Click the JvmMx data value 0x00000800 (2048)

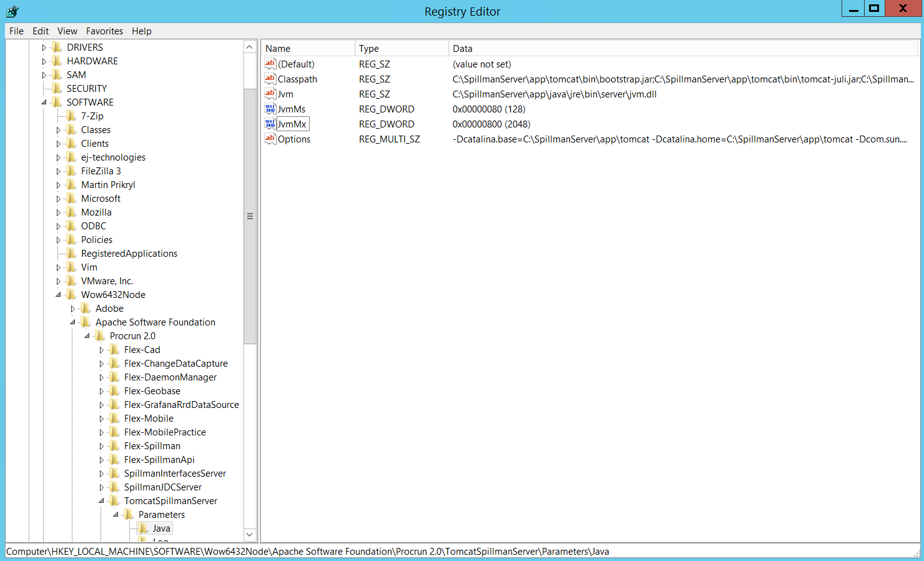point(491,124)
